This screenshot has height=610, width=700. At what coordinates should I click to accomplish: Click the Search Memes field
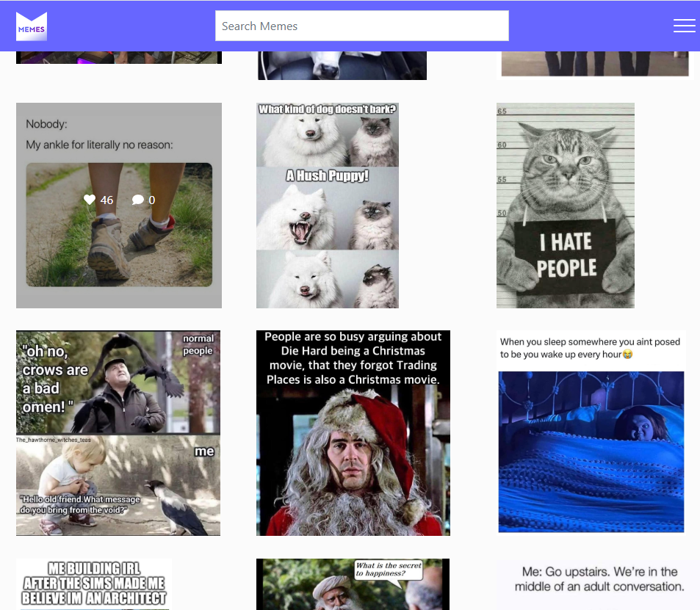pyautogui.click(x=361, y=26)
